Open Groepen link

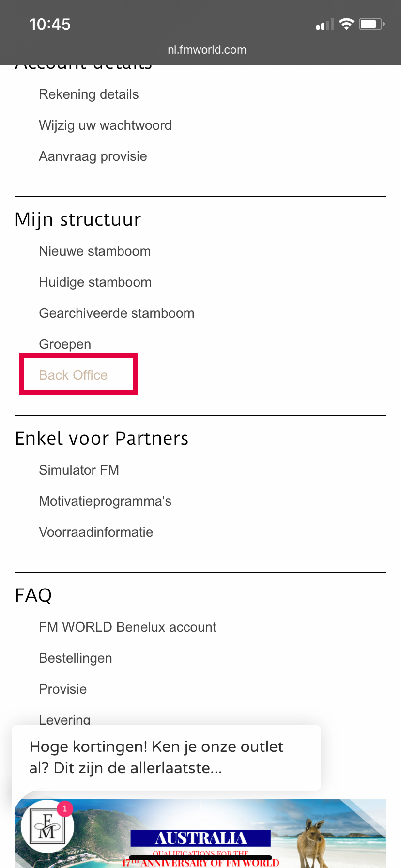pyautogui.click(x=65, y=344)
